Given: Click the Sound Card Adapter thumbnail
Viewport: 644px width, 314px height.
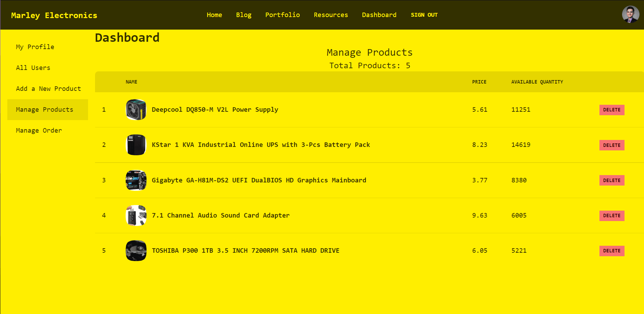Looking at the screenshot, I should 136,215.
